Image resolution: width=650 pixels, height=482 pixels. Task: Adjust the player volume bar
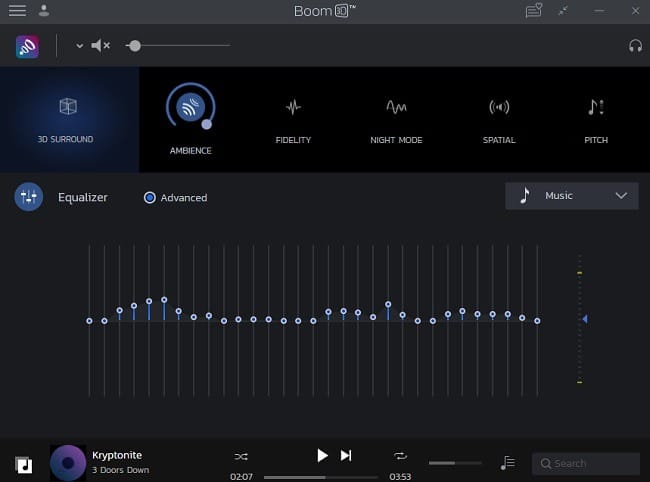click(x=455, y=463)
